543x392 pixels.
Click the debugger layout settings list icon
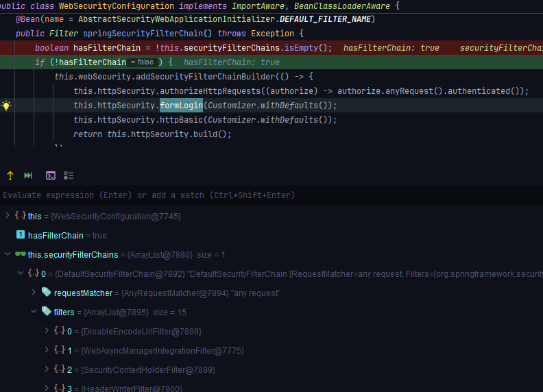click(x=69, y=175)
